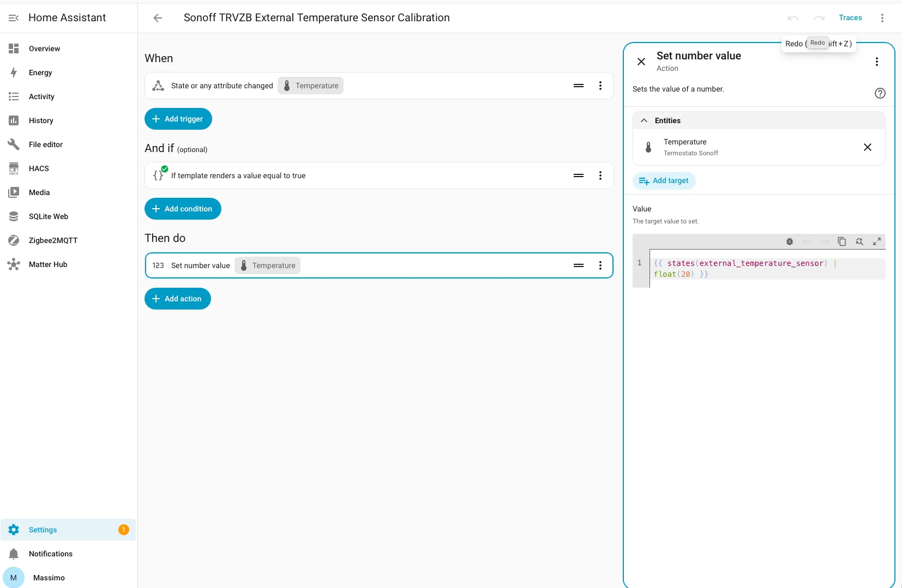Open the Activity page

click(x=68, y=96)
